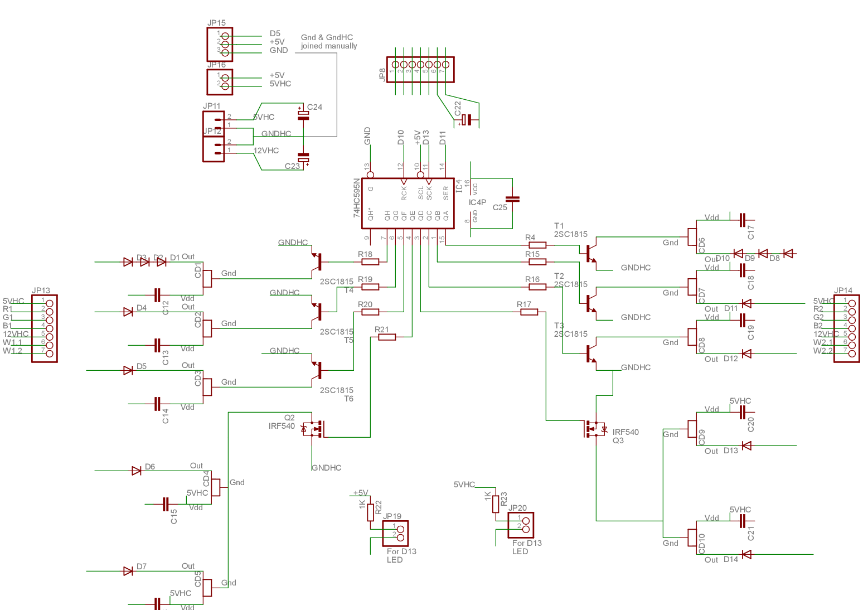Select diode D11 on the right side

tap(746, 303)
